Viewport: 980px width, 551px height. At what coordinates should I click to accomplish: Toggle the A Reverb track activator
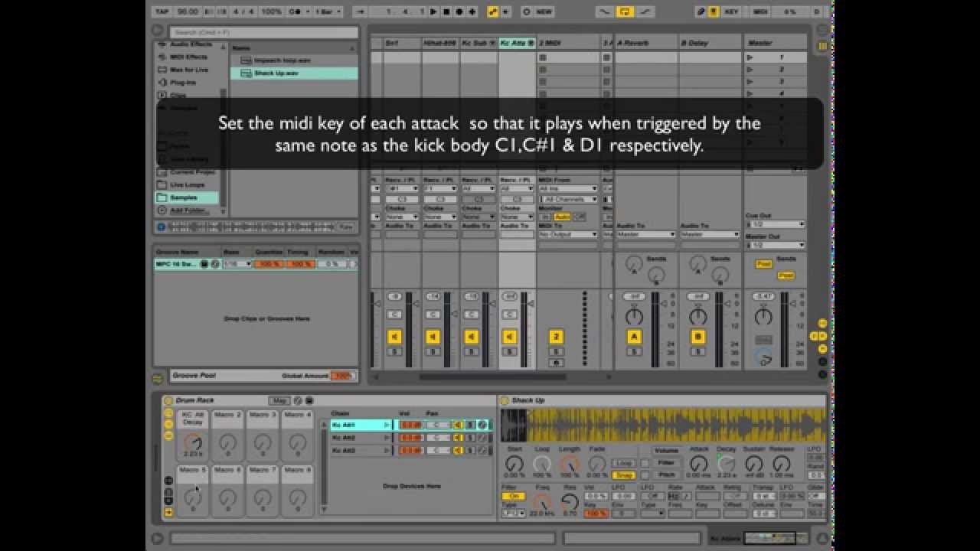(x=634, y=337)
